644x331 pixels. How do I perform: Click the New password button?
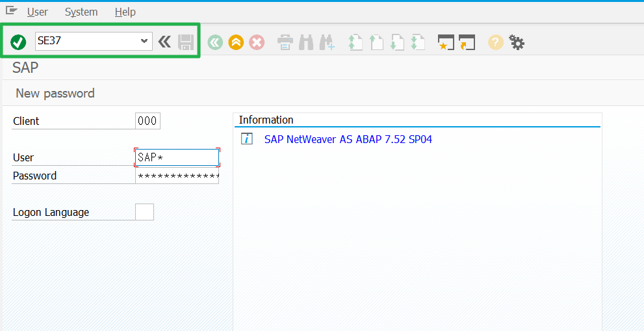(x=55, y=93)
